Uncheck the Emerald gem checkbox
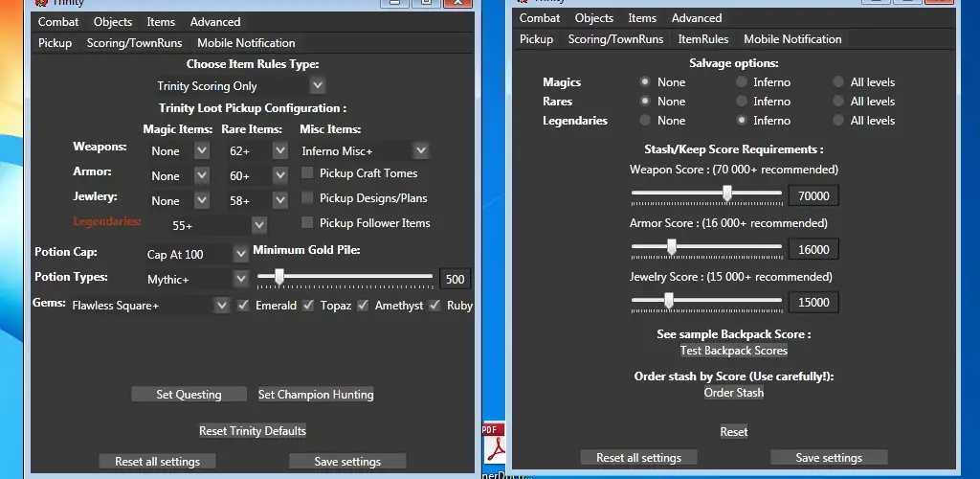The width and height of the screenshot is (980, 479). (243, 306)
